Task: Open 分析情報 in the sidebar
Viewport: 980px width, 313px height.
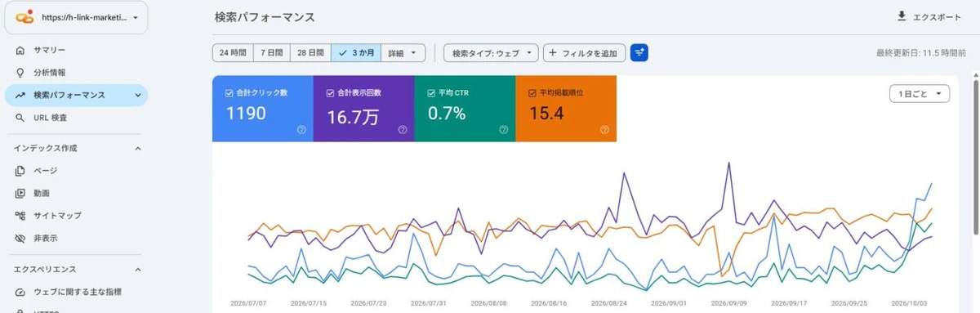Action: (76, 73)
